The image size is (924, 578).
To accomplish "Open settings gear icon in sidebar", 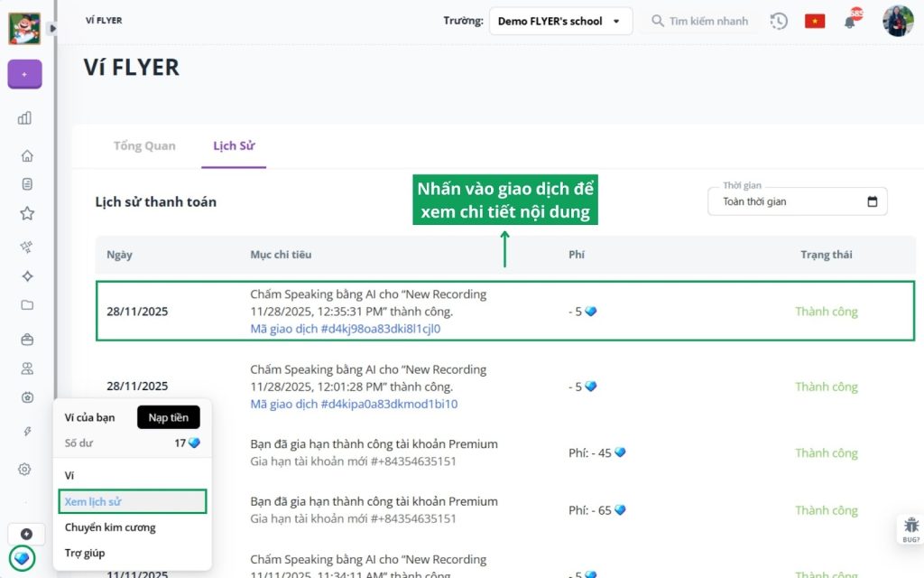I will click(25, 469).
